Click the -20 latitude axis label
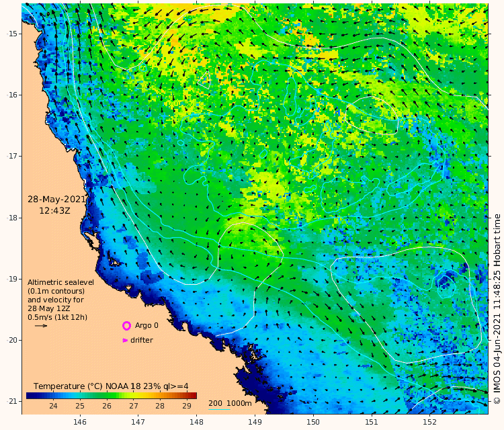This screenshot has width=504, height=430. coord(12,341)
